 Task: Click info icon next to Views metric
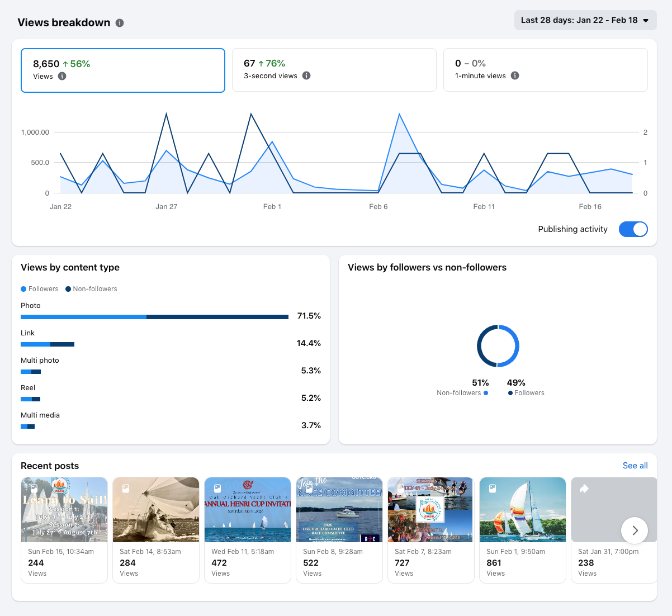point(62,76)
